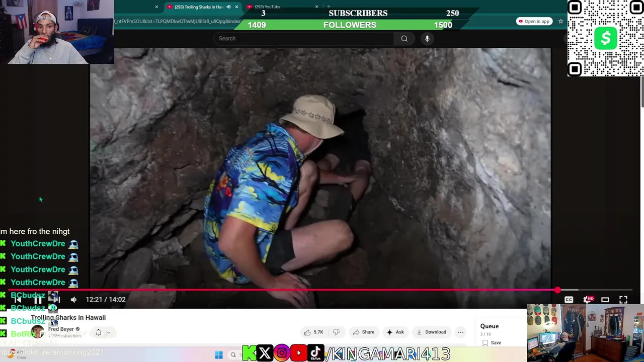Click the Trolling Sharks in Hawaii video title
Viewport: 644px width, 362px height.
[x=68, y=318]
